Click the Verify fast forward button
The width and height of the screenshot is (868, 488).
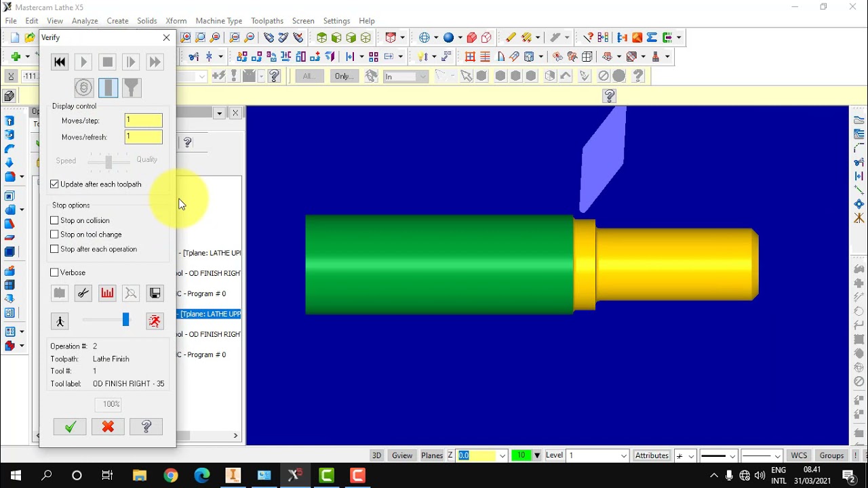pyautogui.click(x=155, y=62)
